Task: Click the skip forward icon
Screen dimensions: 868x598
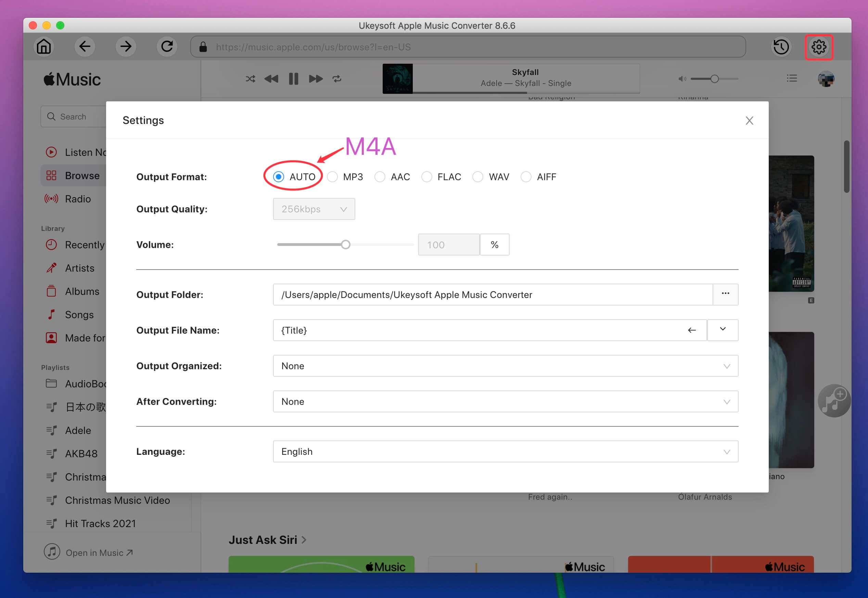Action: tap(315, 78)
